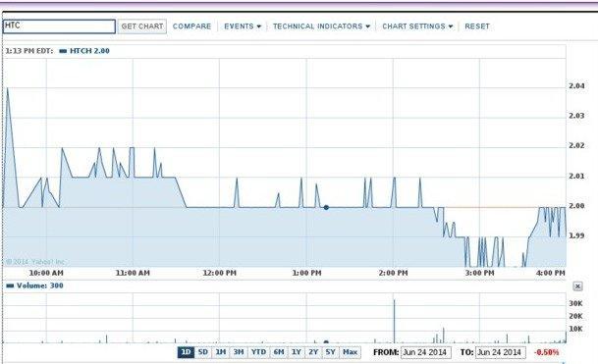Click the 12:00 PM time axis label

click(x=220, y=273)
